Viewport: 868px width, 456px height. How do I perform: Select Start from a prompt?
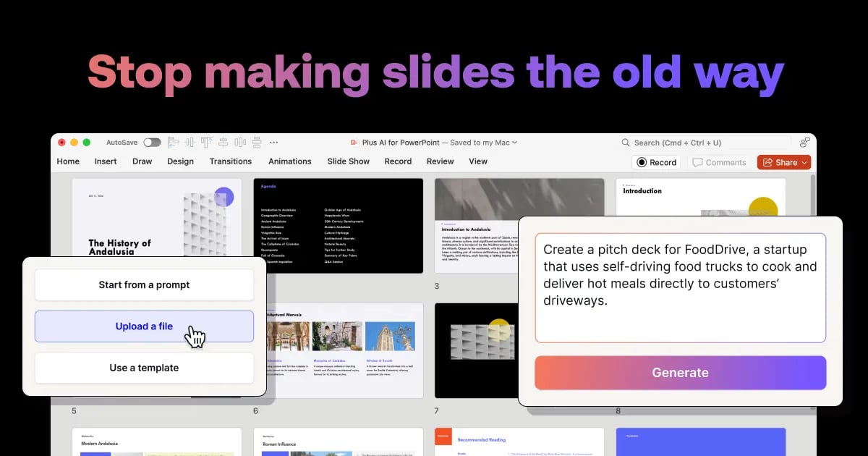tap(144, 285)
